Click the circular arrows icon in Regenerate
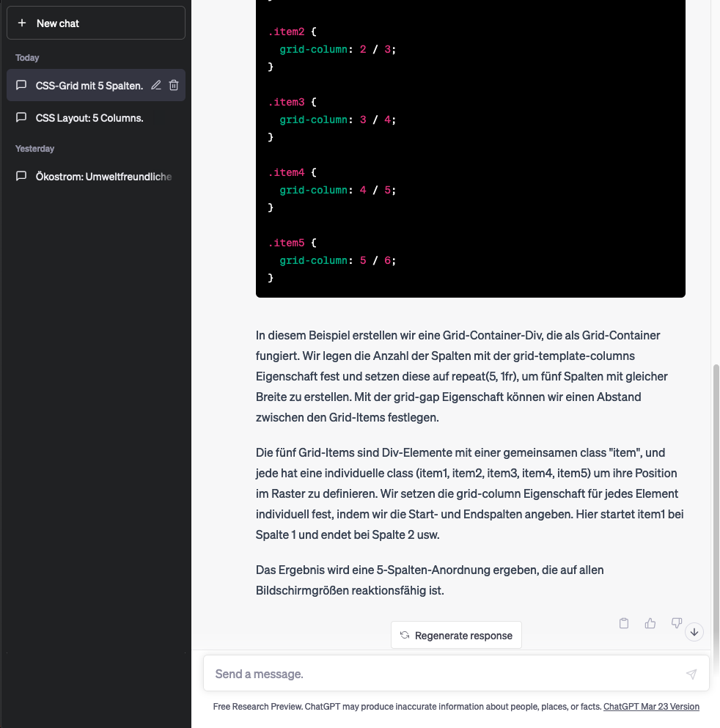 tap(404, 636)
